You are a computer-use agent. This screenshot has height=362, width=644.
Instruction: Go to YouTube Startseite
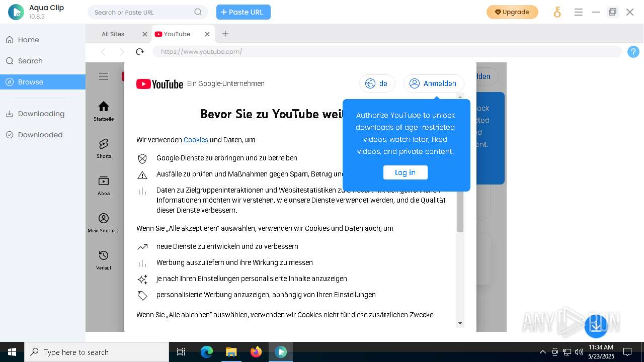tap(104, 111)
